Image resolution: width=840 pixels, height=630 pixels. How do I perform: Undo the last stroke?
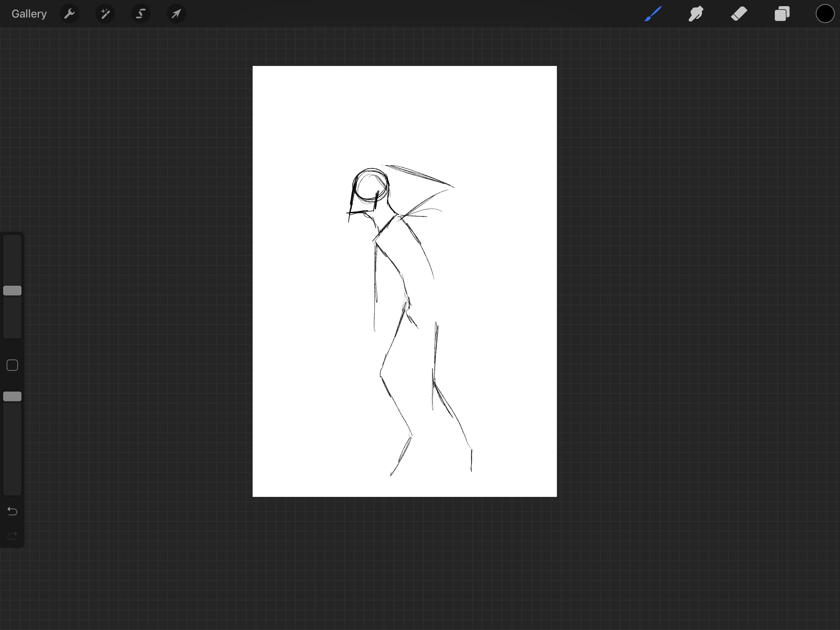pyautogui.click(x=12, y=512)
